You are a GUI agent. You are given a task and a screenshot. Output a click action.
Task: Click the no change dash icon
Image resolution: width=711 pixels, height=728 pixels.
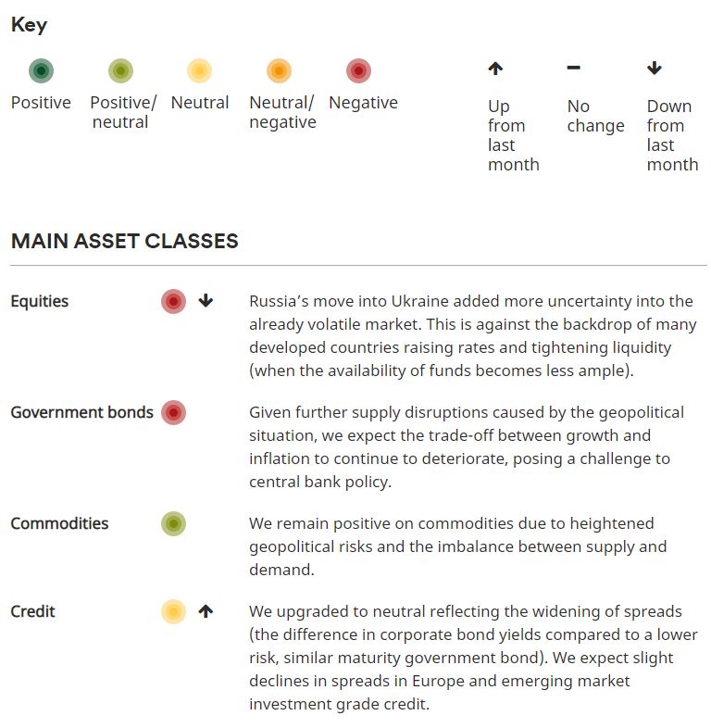(x=574, y=69)
